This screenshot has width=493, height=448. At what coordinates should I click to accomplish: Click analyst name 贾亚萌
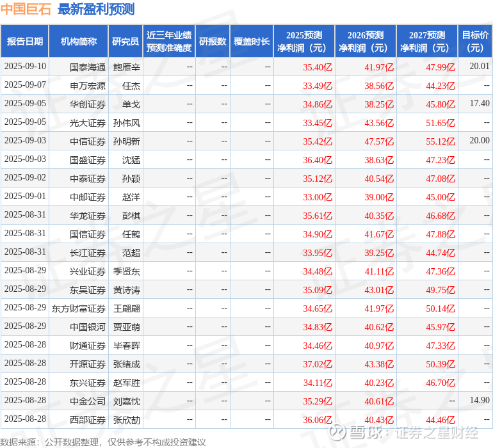[x=126, y=327]
